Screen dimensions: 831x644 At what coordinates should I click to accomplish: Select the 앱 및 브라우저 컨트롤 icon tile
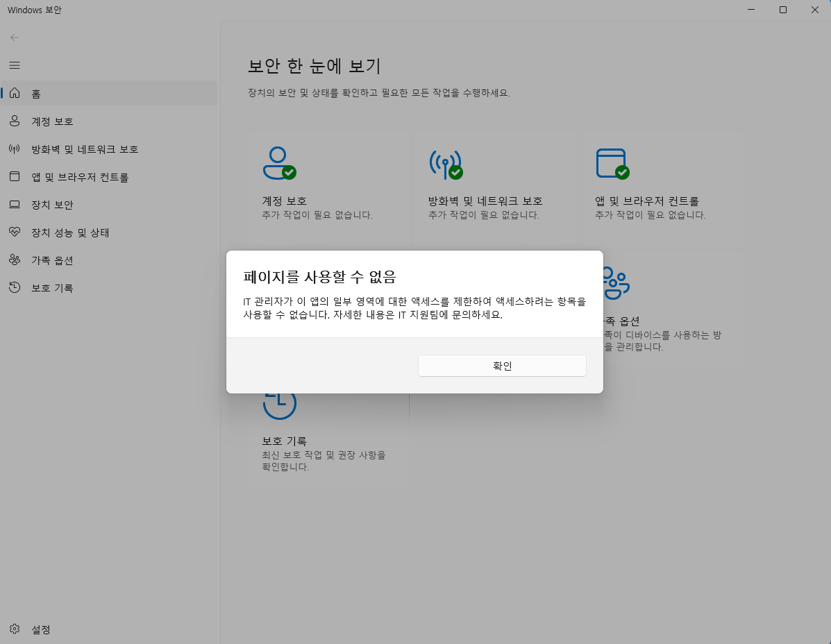point(610,163)
